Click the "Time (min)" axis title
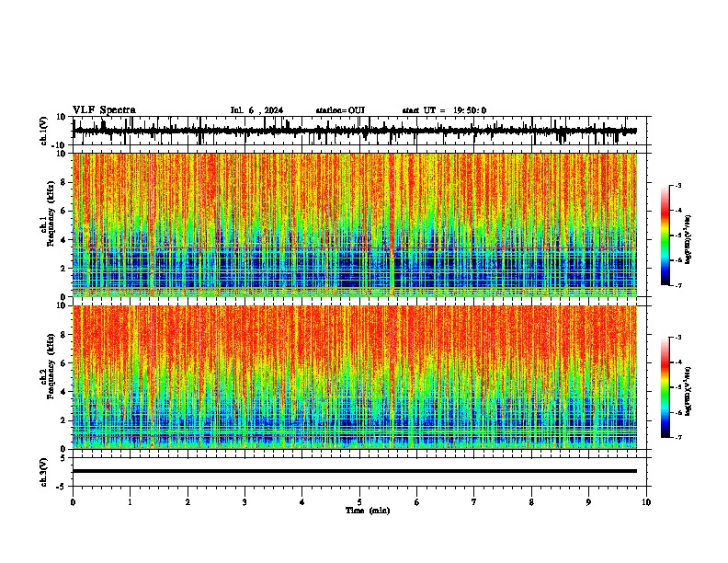The width and height of the screenshot is (728, 563). click(x=368, y=511)
